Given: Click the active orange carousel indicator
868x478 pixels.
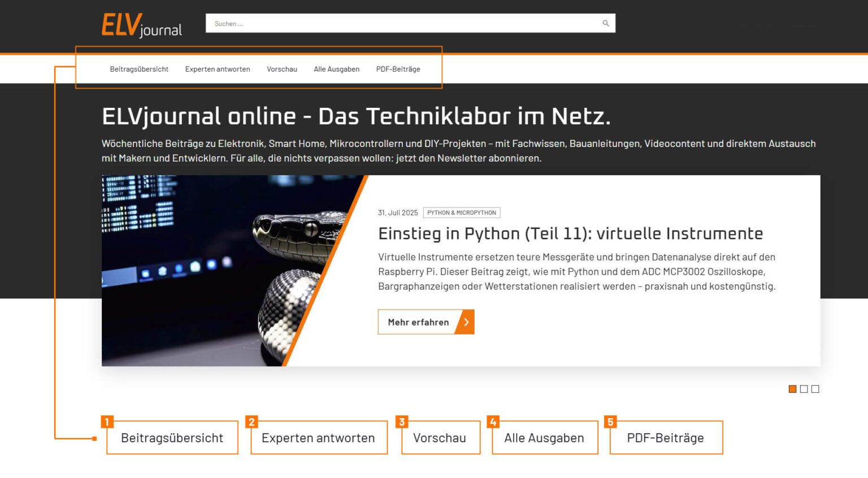Looking at the screenshot, I should point(792,389).
